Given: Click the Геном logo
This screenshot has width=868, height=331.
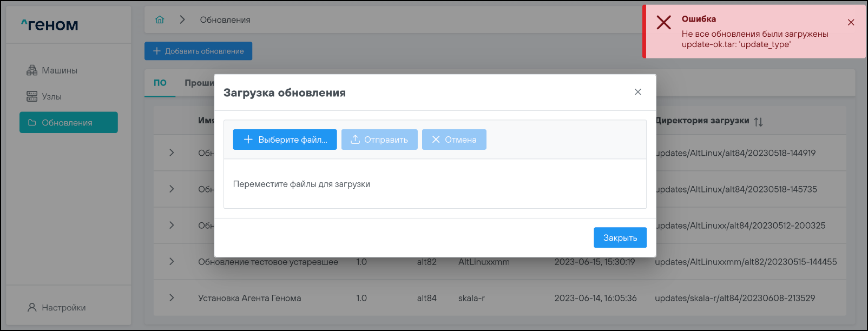Looking at the screenshot, I should 50,25.
